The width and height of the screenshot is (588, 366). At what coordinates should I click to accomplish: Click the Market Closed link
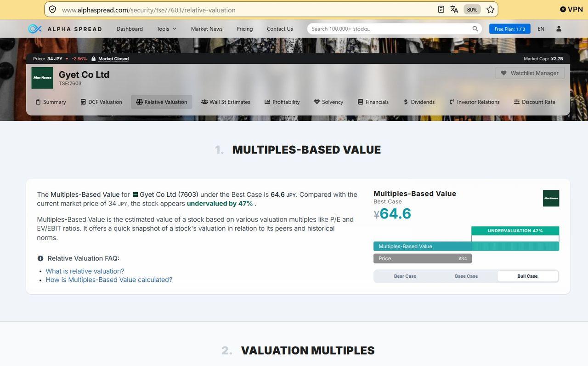113,59
